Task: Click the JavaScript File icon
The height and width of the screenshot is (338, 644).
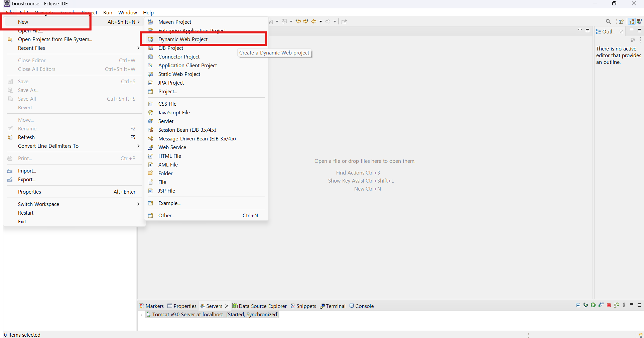Action: point(151,112)
